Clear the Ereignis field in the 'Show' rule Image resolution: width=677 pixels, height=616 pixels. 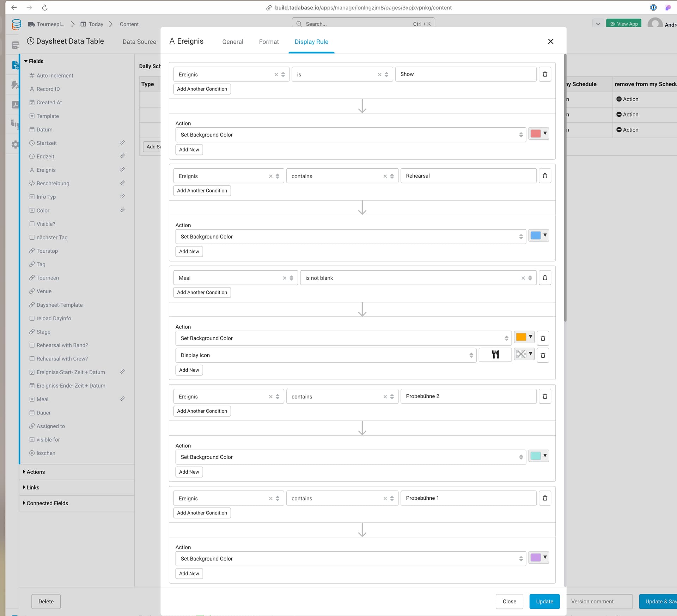tap(276, 75)
